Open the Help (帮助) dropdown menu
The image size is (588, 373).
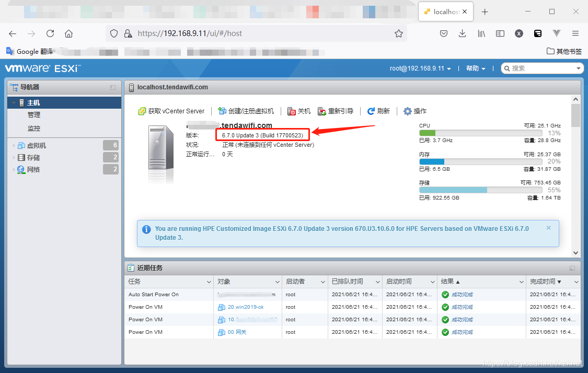[476, 68]
